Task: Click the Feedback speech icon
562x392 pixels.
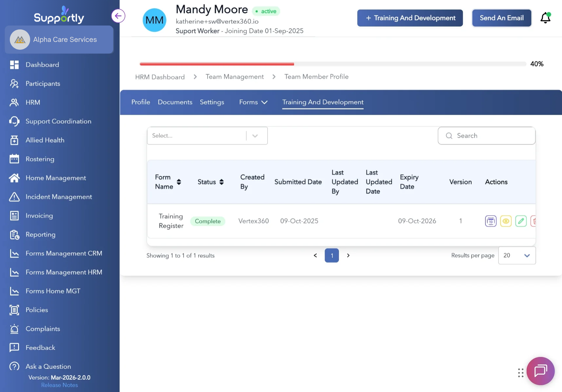Action: [x=14, y=347]
